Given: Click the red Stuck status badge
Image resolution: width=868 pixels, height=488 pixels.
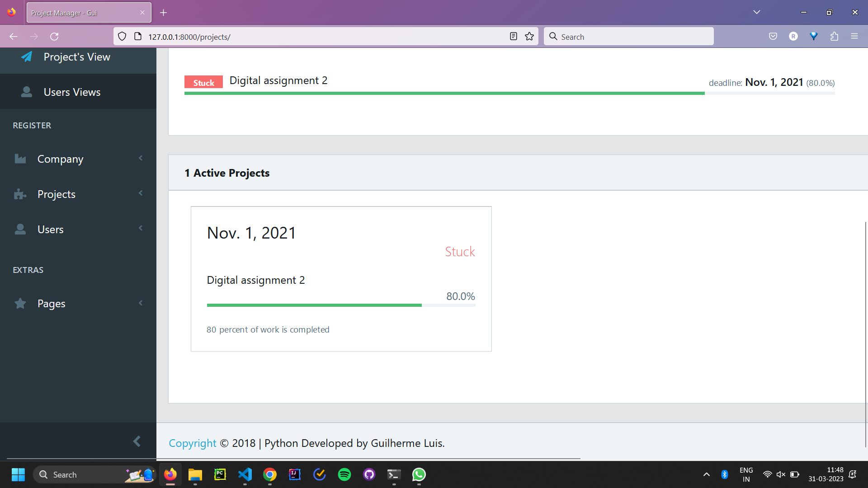Looking at the screenshot, I should (x=203, y=83).
